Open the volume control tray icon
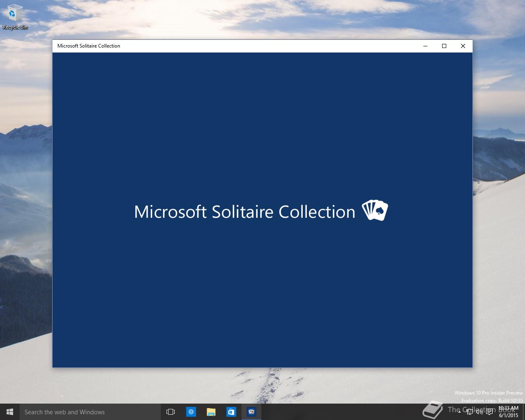Viewport: 525px width, 420px height. [479, 412]
